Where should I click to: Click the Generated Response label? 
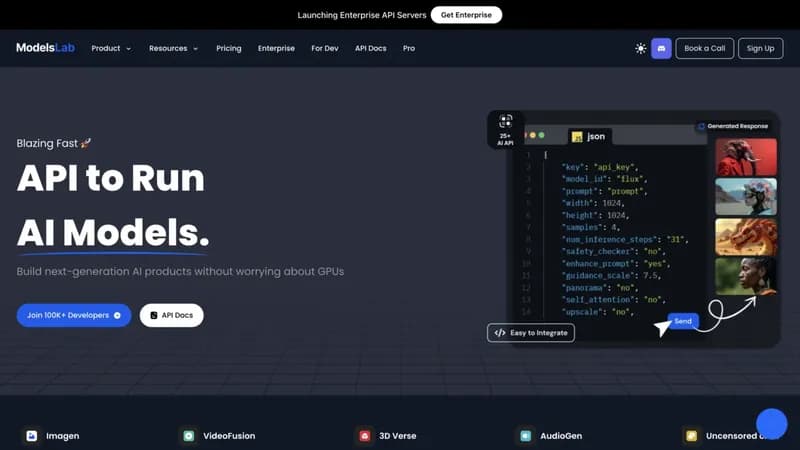(733, 126)
